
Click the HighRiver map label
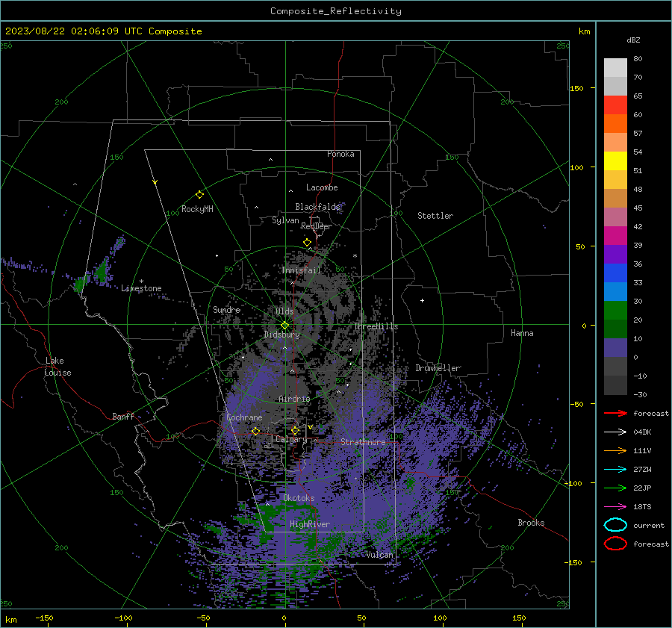[310, 524]
